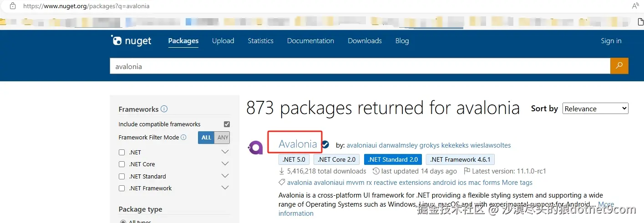Viewport: 644px width, 223px height.
Task: Click the Framework Filter Mode info icon
Action: click(x=183, y=137)
